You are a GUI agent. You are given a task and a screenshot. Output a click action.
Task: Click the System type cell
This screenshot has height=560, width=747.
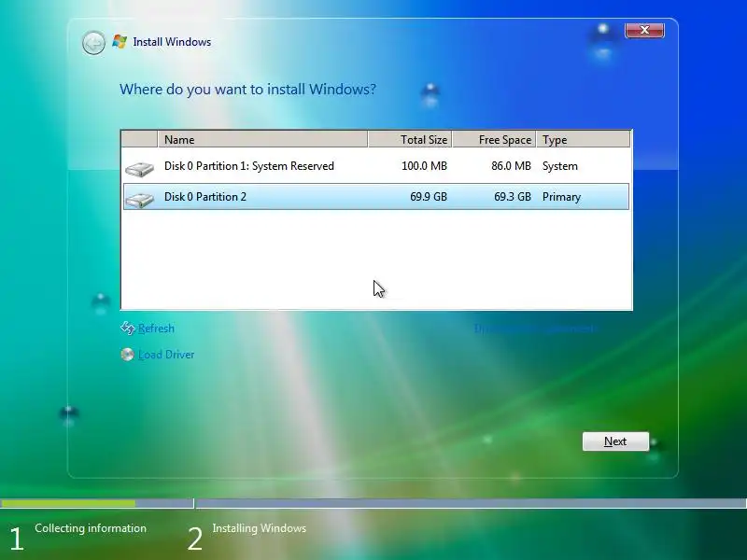point(559,166)
